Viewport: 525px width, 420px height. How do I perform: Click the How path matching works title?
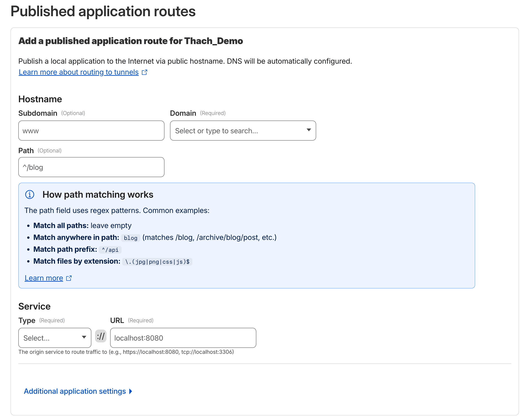pyautogui.click(x=98, y=194)
